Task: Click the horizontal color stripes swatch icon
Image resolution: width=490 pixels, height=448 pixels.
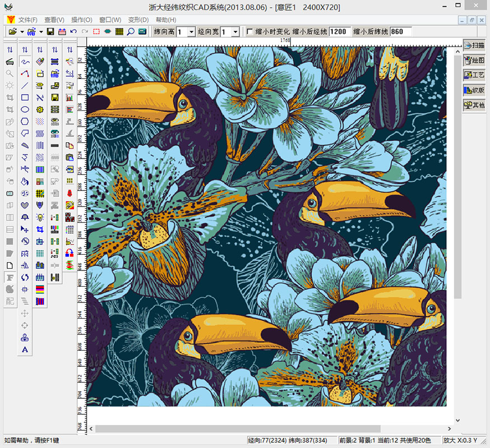Action: [x=40, y=289]
